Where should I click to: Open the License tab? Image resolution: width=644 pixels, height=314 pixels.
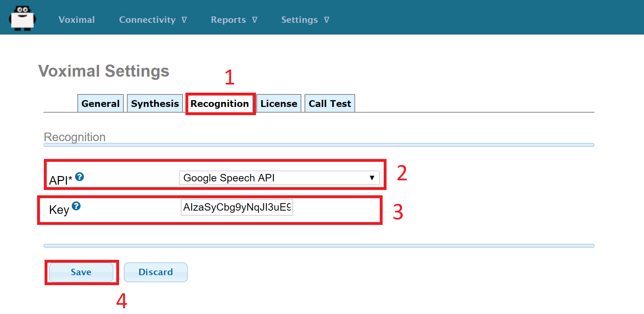pyautogui.click(x=278, y=103)
